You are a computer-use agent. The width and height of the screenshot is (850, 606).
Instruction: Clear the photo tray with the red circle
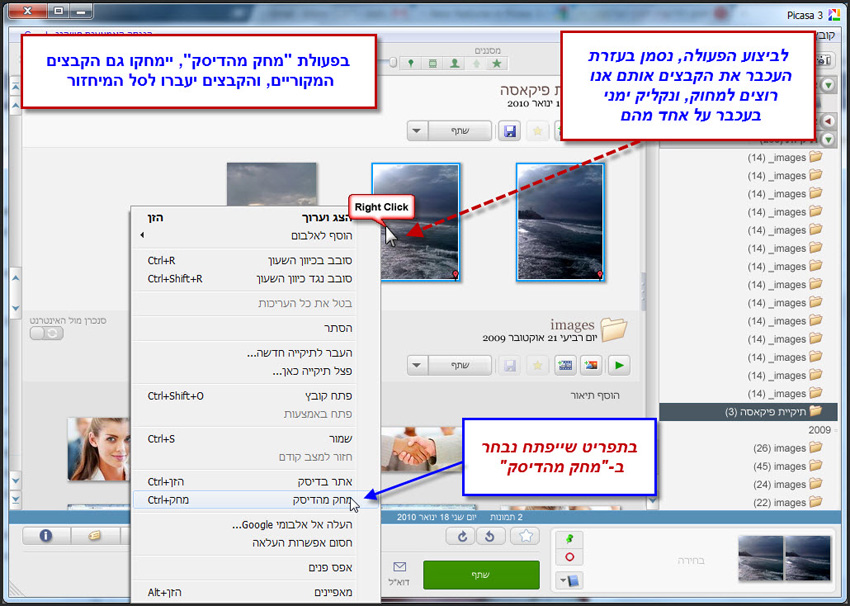[x=569, y=557]
